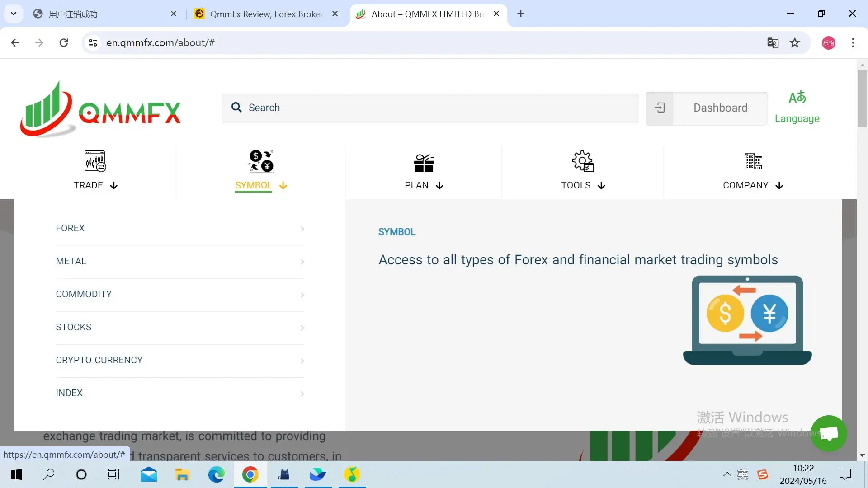Close the About – QMMFX LIMITED tab
This screenshot has width=868, height=488.
[496, 14]
